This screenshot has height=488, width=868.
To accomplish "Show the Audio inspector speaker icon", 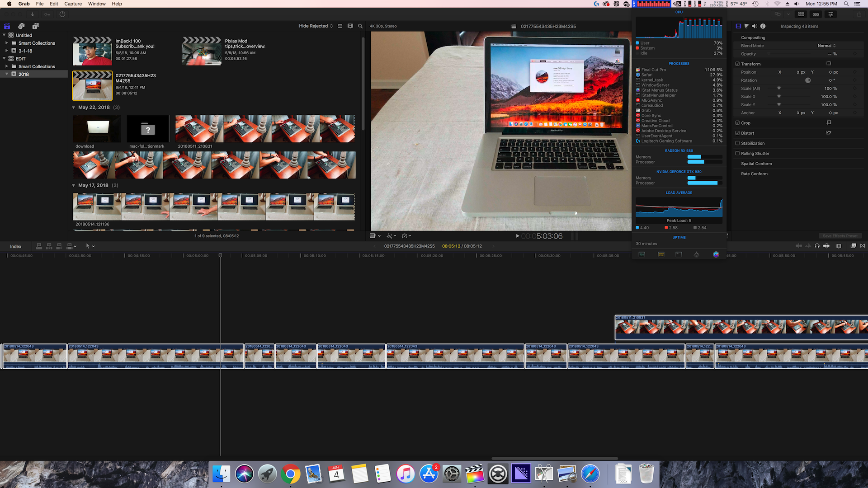I will 755,26.
